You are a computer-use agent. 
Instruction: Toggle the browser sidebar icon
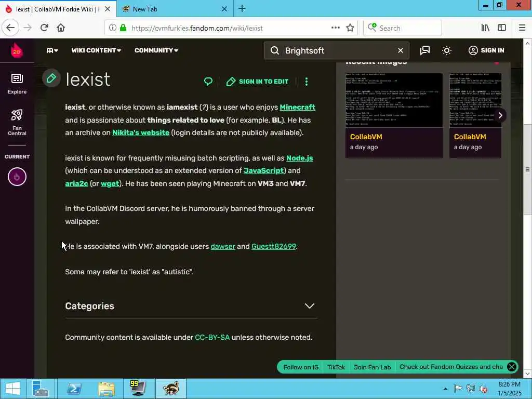[502, 28]
